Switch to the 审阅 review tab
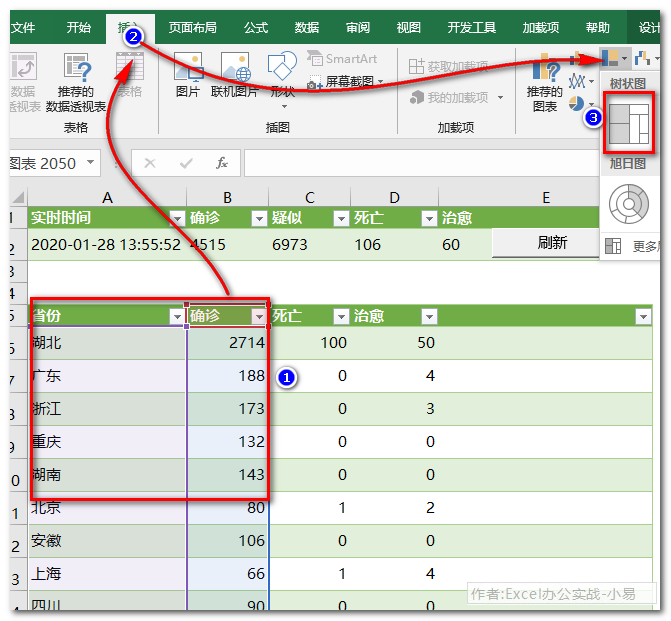This screenshot has height=621, width=671. click(x=358, y=28)
